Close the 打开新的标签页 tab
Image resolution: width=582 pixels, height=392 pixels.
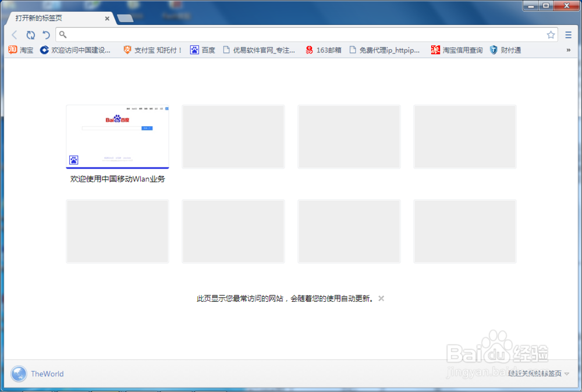[x=107, y=18]
